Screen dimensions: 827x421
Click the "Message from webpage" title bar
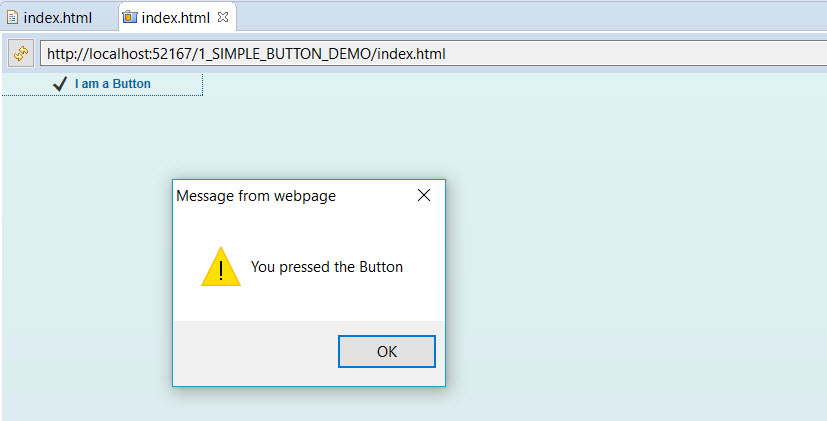click(x=280, y=196)
